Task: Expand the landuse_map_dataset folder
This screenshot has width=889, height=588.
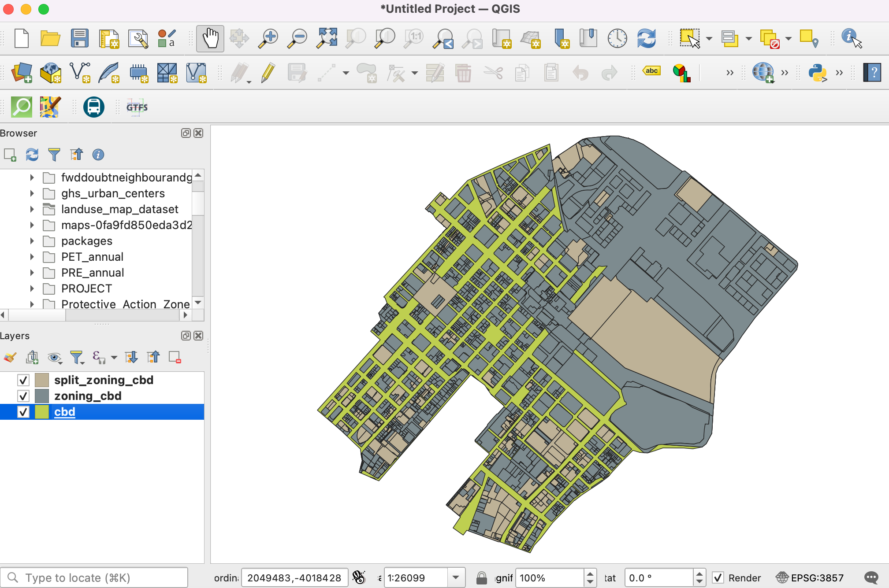Action: [x=32, y=209]
